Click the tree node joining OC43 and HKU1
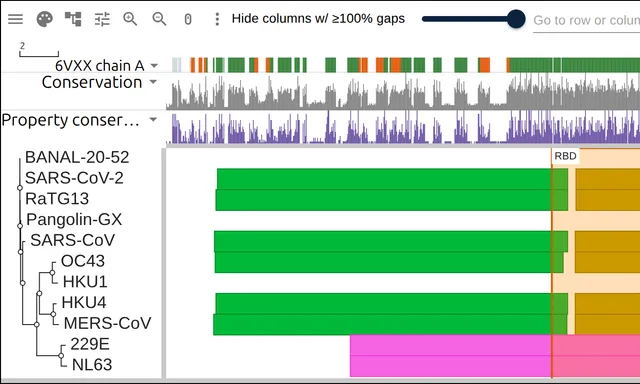The height and width of the screenshot is (384, 640). click(x=52, y=272)
